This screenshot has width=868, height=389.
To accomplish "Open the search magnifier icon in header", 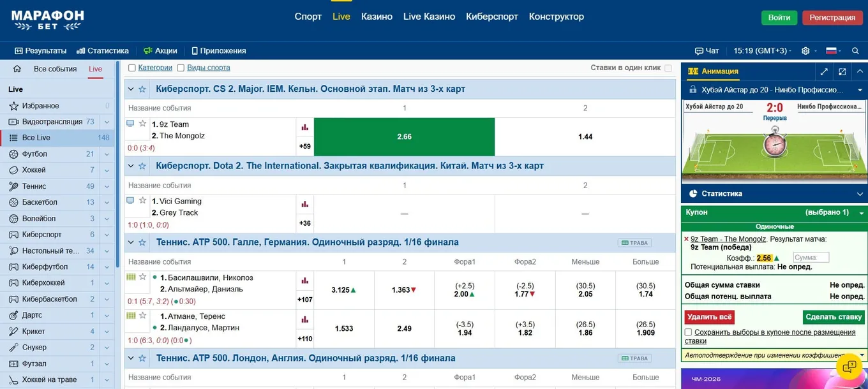I will point(855,51).
